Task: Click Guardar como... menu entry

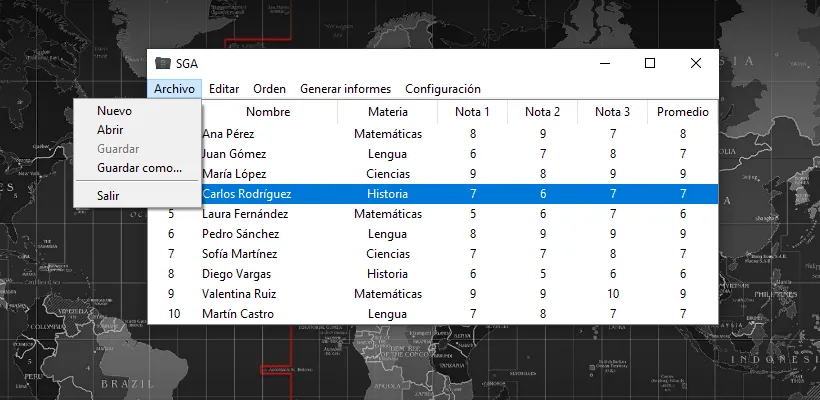Action: pos(139,168)
